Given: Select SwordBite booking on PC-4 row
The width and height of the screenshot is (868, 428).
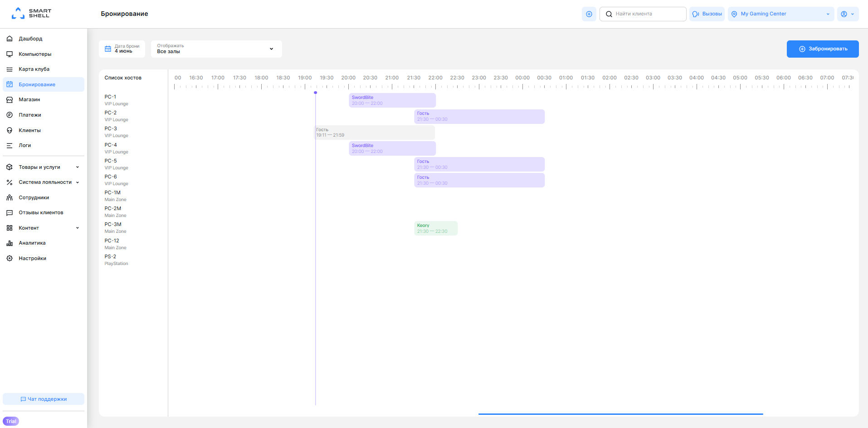Looking at the screenshot, I should tap(392, 148).
